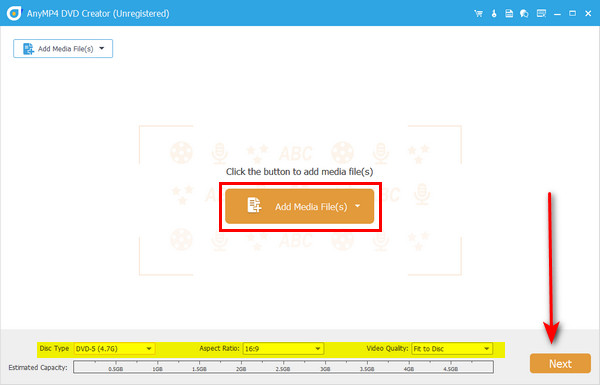Image resolution: width=600 pixels, height=385 pixels.
Task: Click the save project disk icon
Action: click(x=509, y=14)
